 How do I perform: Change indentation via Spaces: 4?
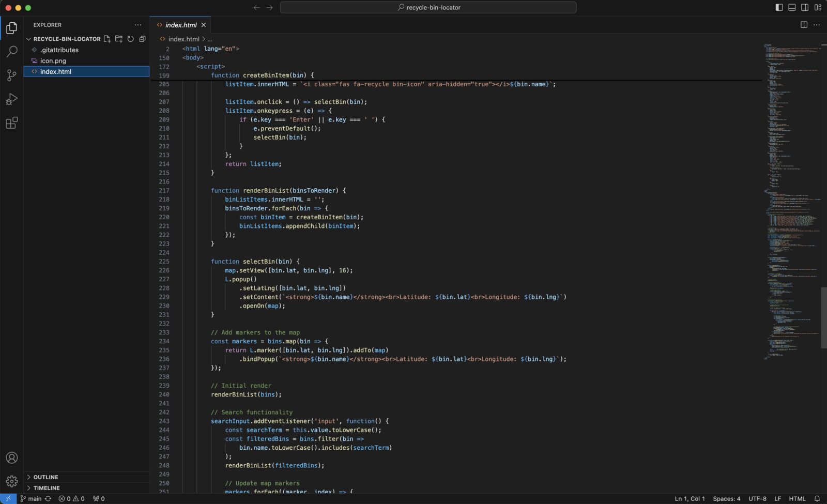pyautogui.click(x=726, y=499)
